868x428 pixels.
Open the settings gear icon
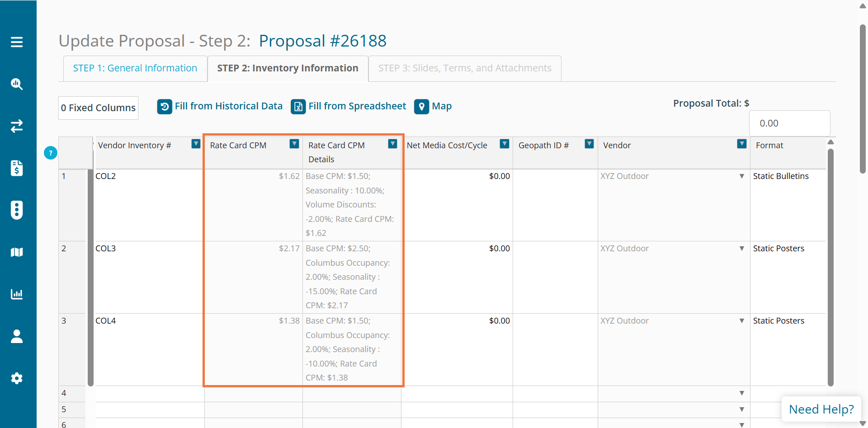tap(17, 378)
